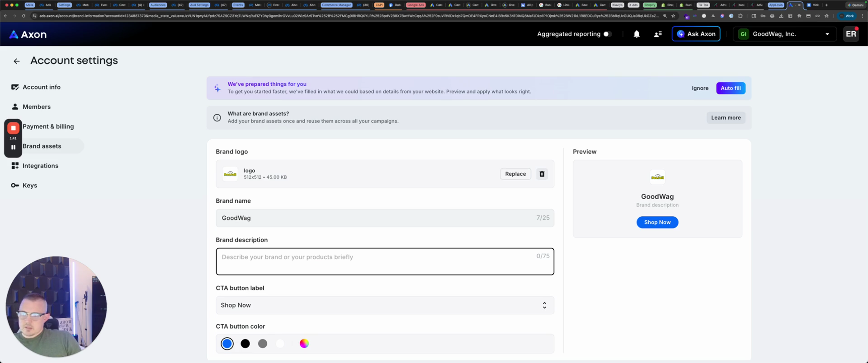
Task: Select the gray CTA color swatch
Action: click(x=263, y=344)
